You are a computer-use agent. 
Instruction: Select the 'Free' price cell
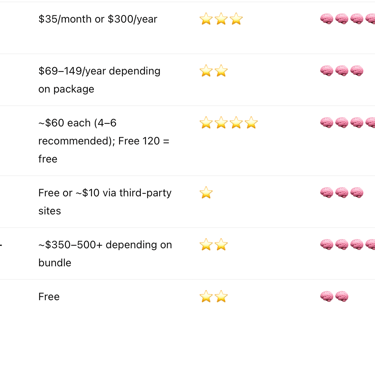49,297
